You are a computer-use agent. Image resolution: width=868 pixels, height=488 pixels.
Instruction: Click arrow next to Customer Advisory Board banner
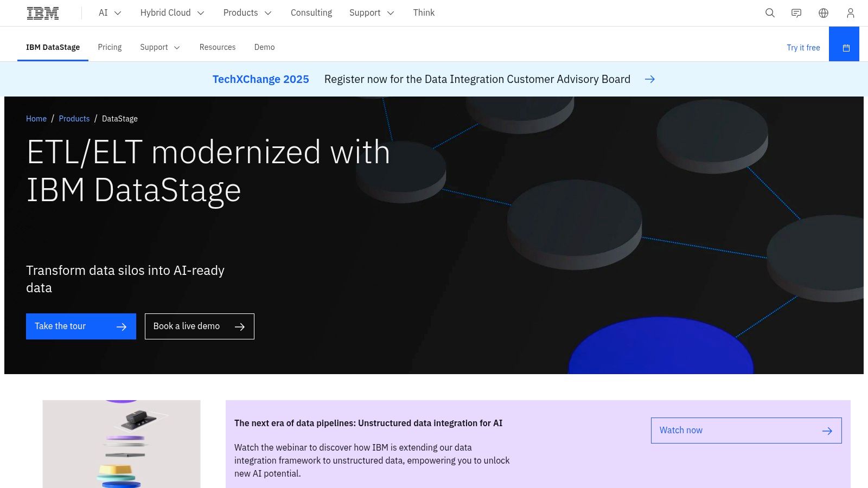coord(649,79)
